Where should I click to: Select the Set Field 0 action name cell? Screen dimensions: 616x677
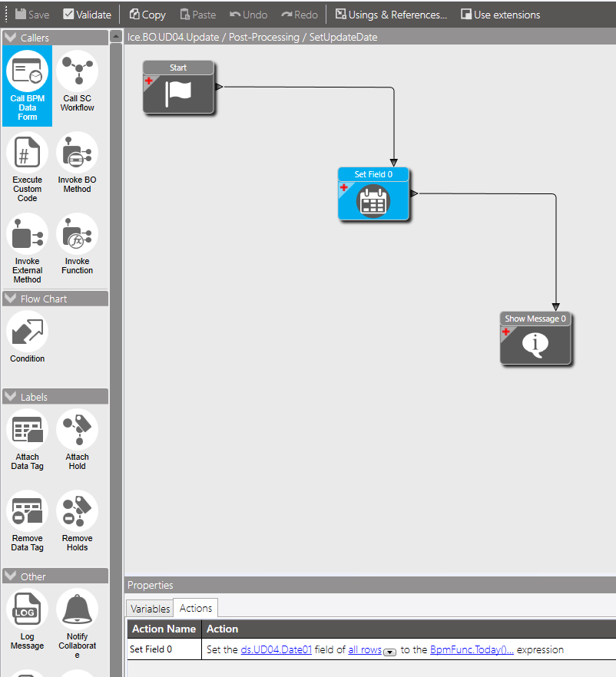(x=164, y=649)
